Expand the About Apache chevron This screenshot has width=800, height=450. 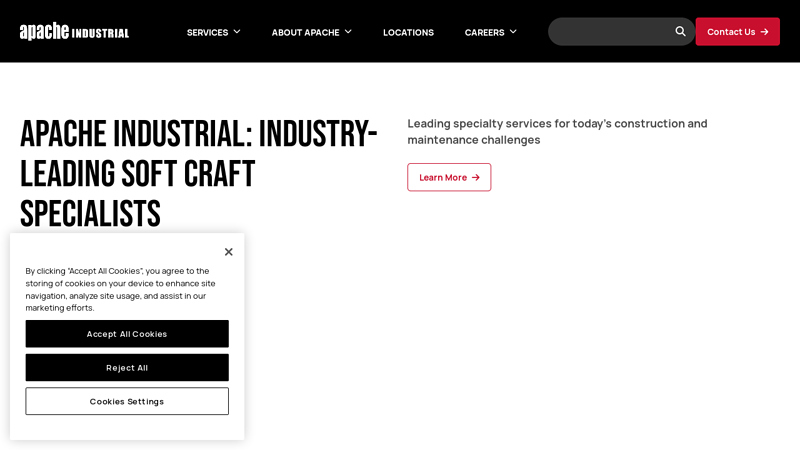click(x=348, y=32)
